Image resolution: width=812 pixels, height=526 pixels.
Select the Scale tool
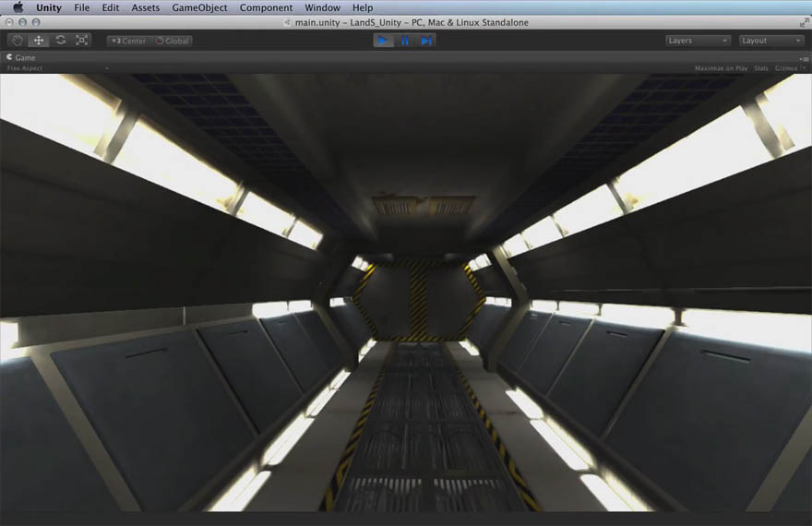click(82, 41)
